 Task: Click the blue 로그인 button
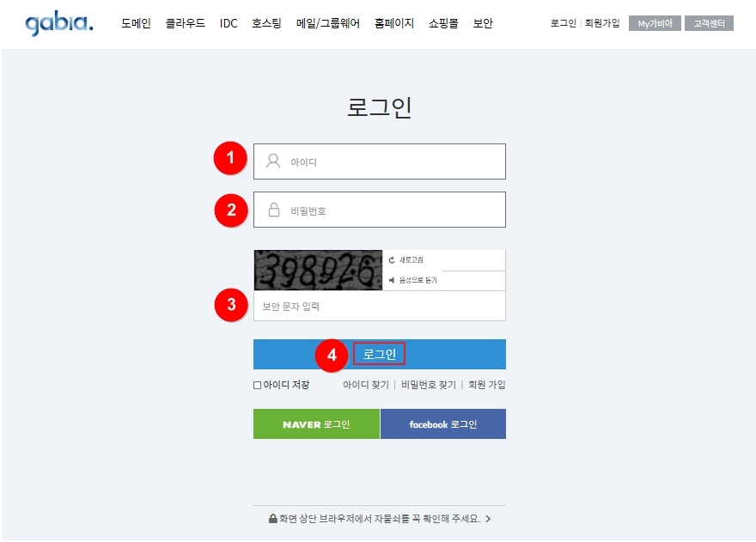point(380,354)
